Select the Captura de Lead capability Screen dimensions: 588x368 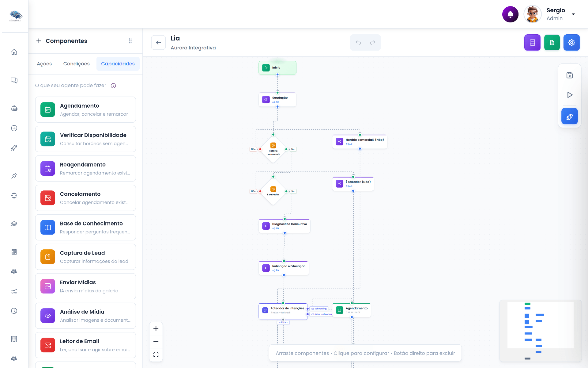(85, 257)
